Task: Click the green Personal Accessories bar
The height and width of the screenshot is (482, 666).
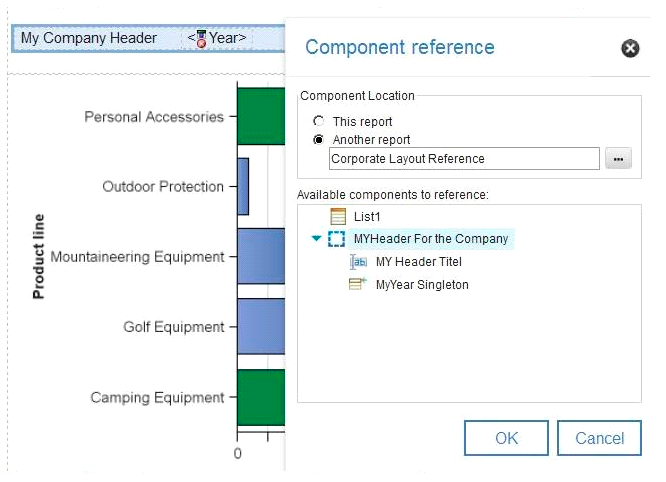Action: [261, 116]
